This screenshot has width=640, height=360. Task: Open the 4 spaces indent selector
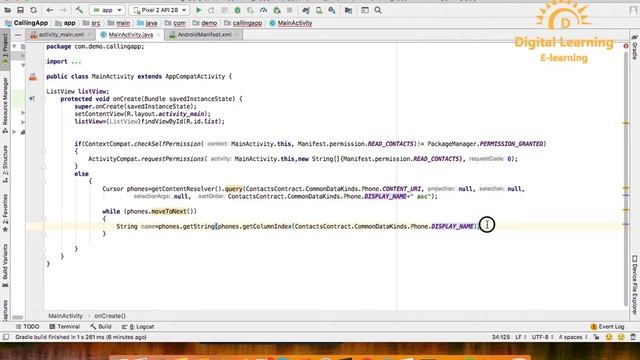pyautogui.click(x=573, y=337)
